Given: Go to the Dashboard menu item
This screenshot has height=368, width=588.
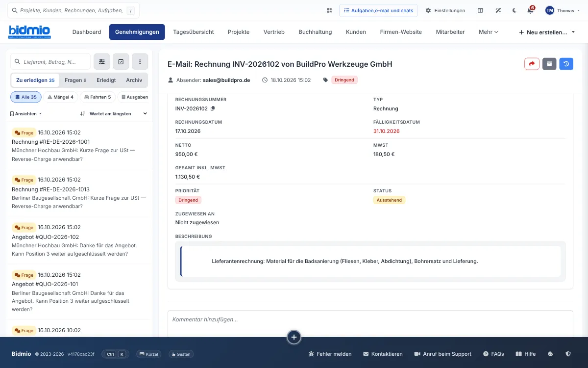Looking at the screenshot, I should [87, 32].
